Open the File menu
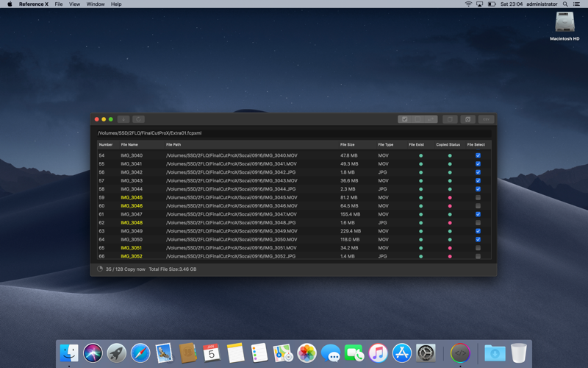Screen dimensions: 588x368 tap(59, 4)
